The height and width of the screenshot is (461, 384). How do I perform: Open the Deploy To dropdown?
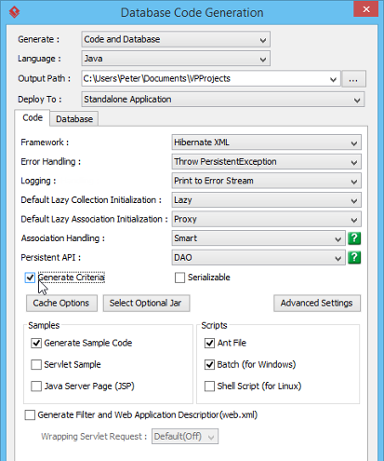click(223, 99)
